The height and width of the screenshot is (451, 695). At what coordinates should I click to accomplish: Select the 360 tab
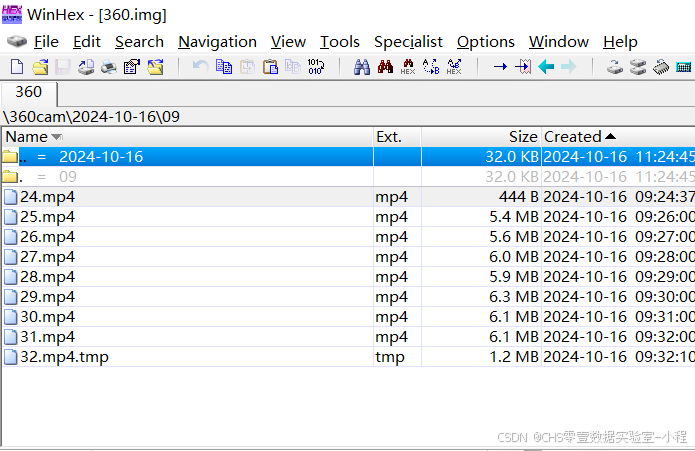(x=29, y=92)
